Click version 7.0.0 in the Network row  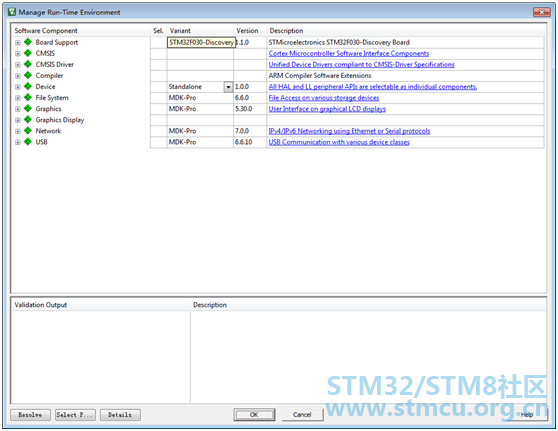[x=242, y=131]
